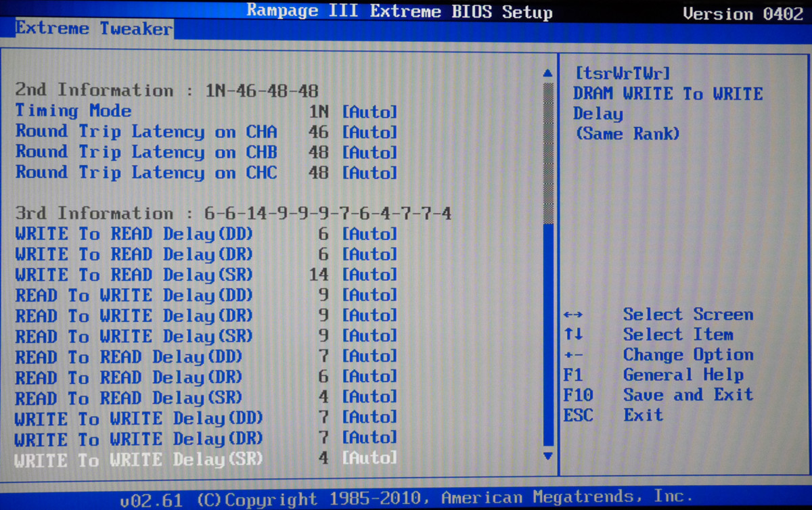This screenshot has height=510, width=812.
Task: Select the Extreme Tweaker tab
Action: pyautogui.click(x=94, y=28)
